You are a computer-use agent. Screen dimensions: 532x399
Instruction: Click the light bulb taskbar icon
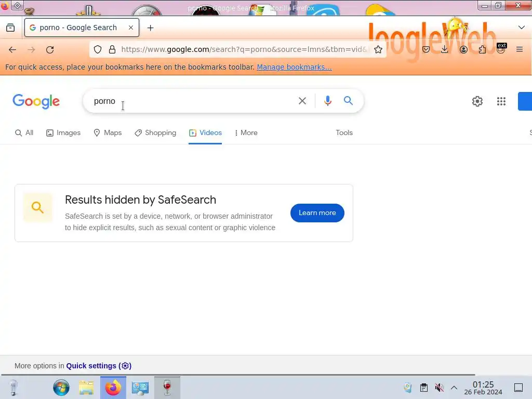point(13,388)
